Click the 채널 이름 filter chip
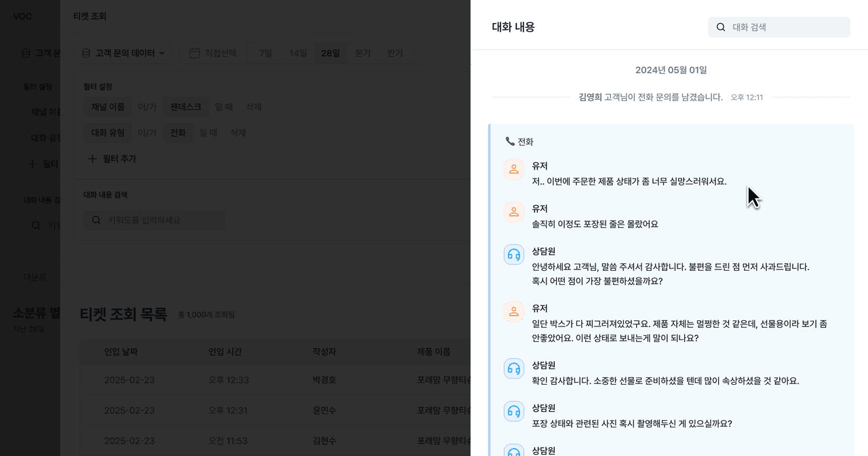Image resolution: width=868 pixels, height=456 pixels. click(x=108, y=107)
